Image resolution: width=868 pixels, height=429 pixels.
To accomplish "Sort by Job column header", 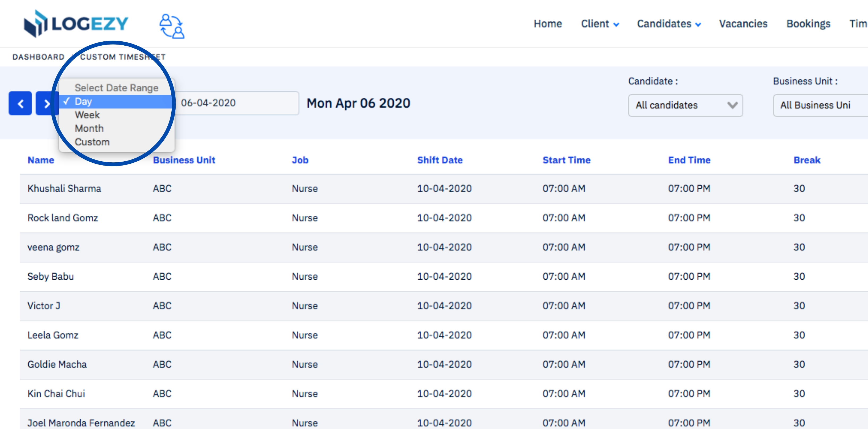I will [300, 160].
